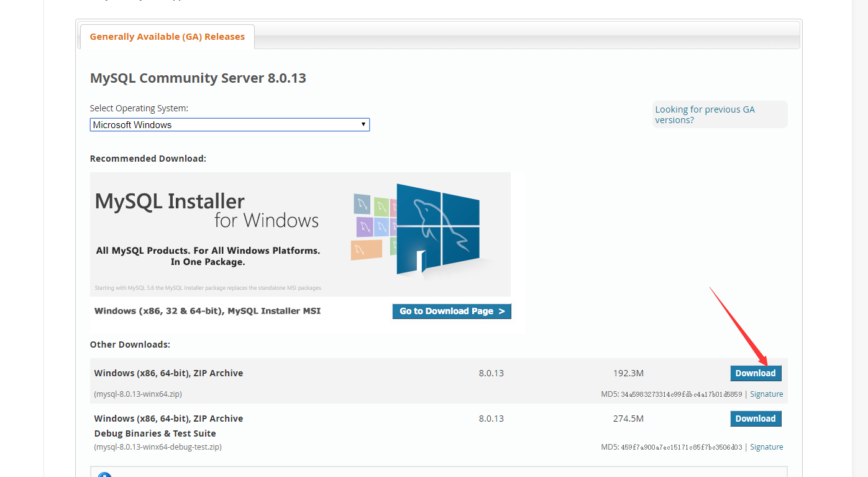Click the 192.3M file size
This screenshot has height=477, width=868.
628,373
